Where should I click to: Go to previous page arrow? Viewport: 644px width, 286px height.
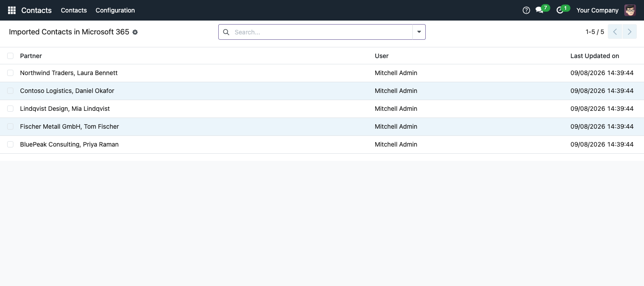[x=615, y=32]
